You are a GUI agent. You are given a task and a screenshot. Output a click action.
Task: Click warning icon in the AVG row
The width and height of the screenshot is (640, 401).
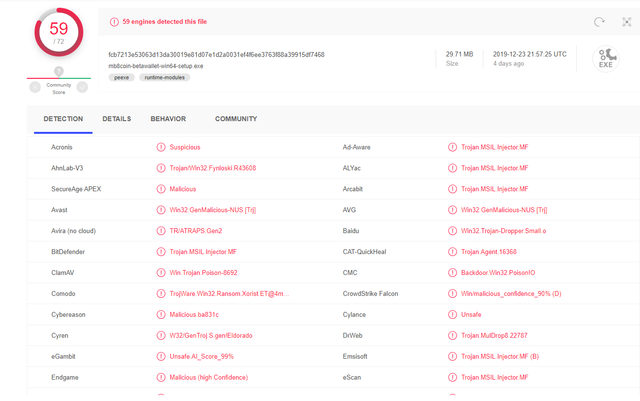(452, 210)
